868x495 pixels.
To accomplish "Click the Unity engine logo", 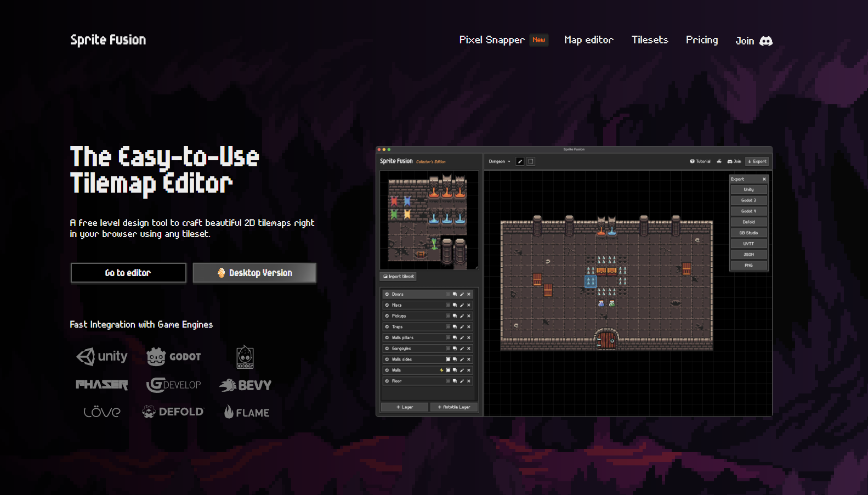I will tap(102, 357).
